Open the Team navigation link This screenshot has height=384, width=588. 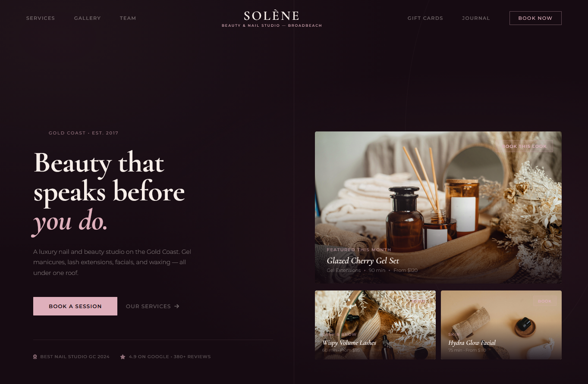pos(128,18)
